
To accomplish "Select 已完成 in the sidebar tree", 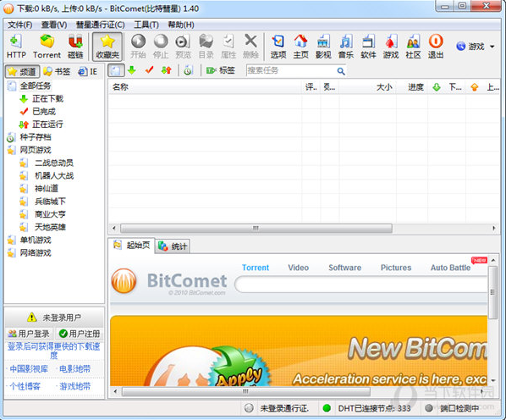I will click(x=44, y=112).
